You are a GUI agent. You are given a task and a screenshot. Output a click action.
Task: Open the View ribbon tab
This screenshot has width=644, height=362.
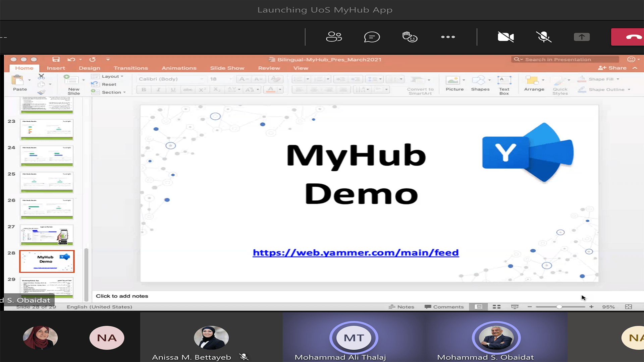tap(301, 68)
